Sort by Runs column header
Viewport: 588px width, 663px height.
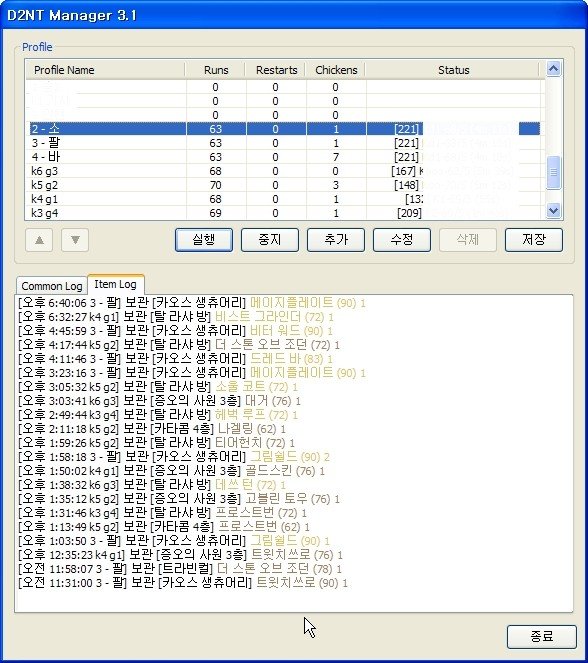pyautogui.click(x=216, y=70)
